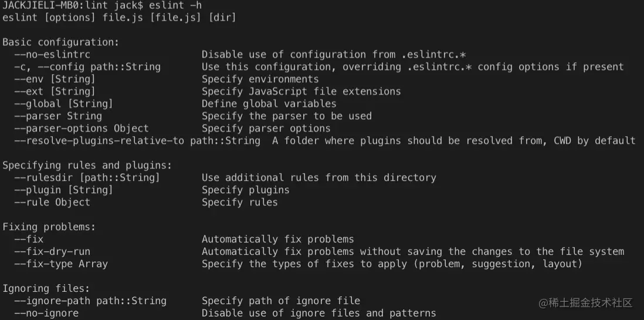Image resolution: width=644 pixels, height=320 pixels.
Task: Click the "--parser String" option
Action: coord(58,116)
